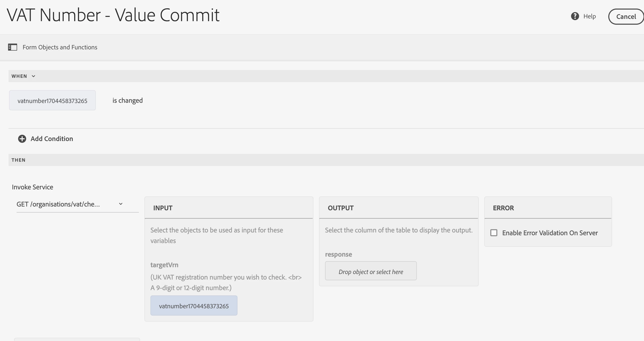Click the Cancel button
Screen dimensions: 644x341
(626, 17)
